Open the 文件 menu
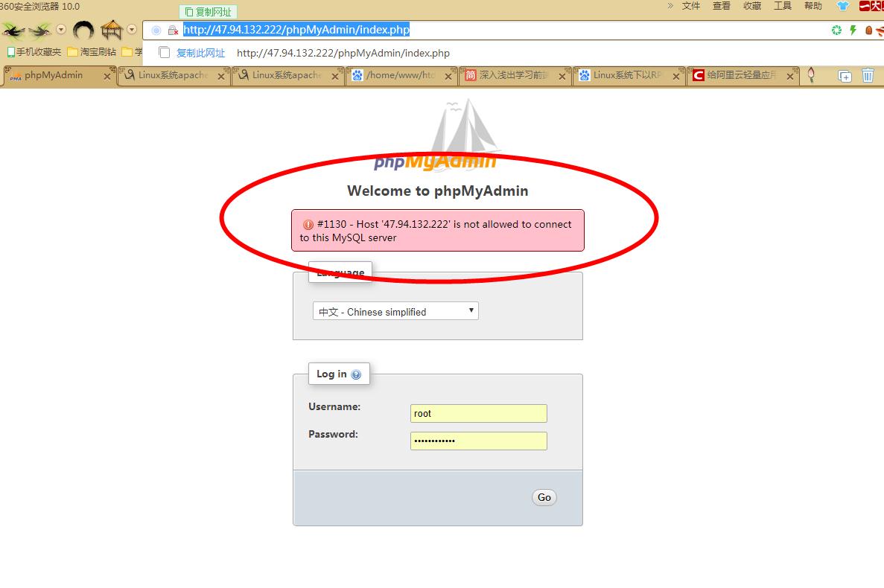Screen dimensions: 884x588 point(691,6)
